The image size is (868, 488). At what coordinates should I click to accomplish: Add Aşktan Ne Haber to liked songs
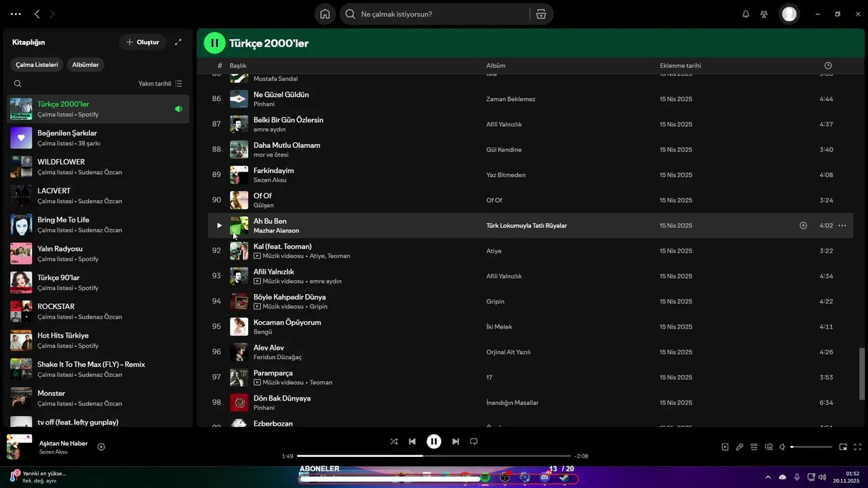[101, 447]
